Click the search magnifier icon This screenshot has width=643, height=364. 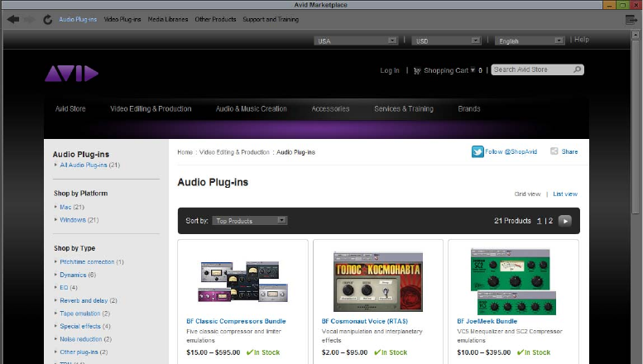578,69
